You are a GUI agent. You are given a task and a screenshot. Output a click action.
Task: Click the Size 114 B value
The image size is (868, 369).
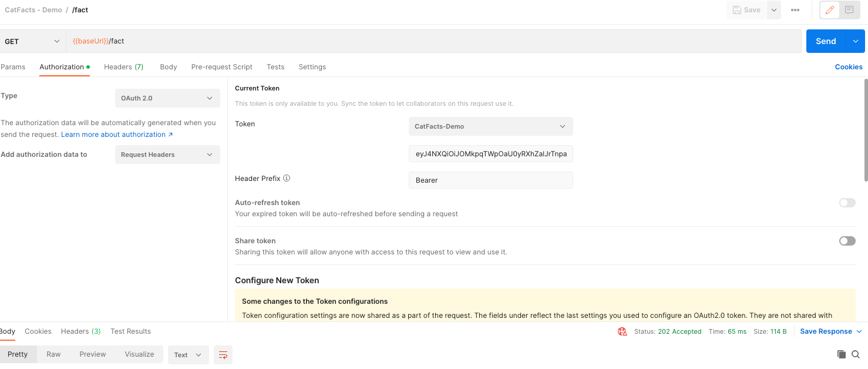tap(778, 331)
